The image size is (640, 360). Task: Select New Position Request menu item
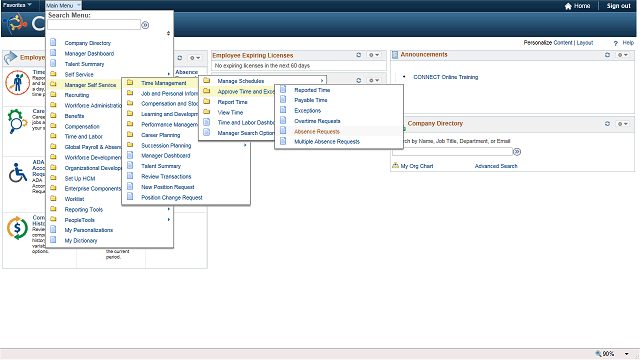pos(168,187)
